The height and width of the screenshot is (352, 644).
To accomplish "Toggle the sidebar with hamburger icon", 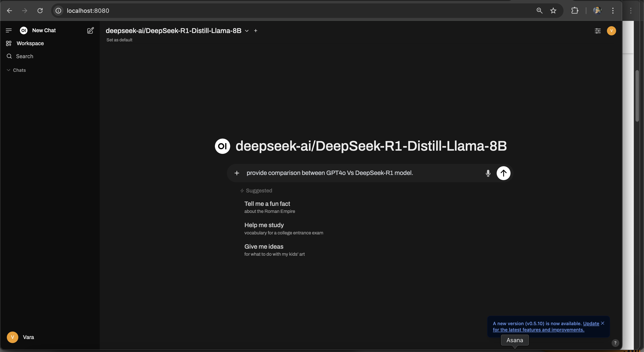I will pos(9,30).
